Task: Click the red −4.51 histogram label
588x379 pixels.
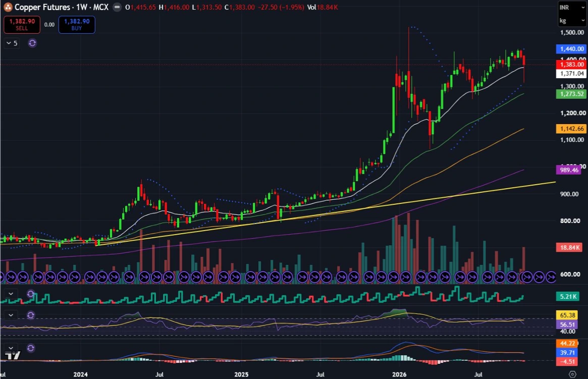Action: pyautogui.click(x=567, y=362)
